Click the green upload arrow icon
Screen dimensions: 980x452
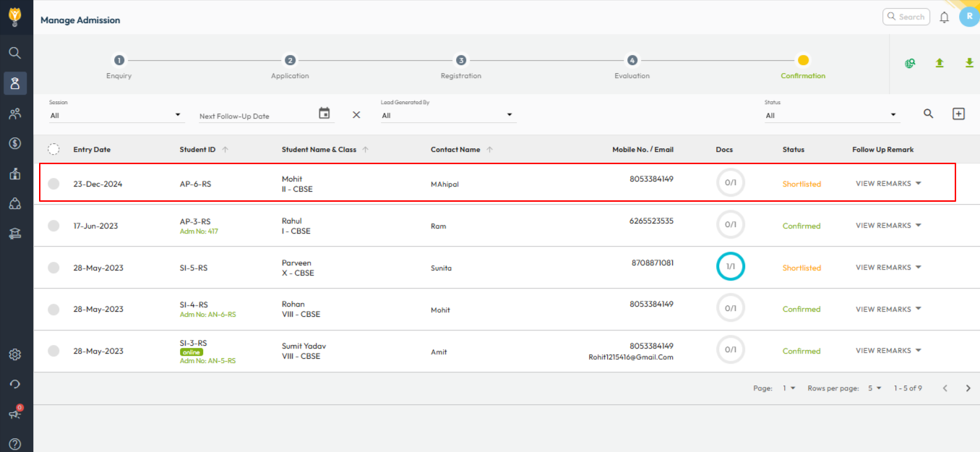940,63
